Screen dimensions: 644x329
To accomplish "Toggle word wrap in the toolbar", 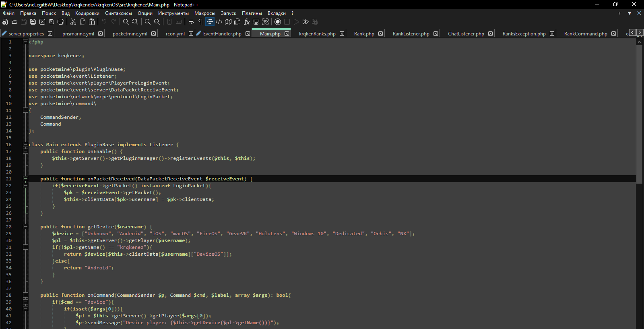I will point(191,22).
